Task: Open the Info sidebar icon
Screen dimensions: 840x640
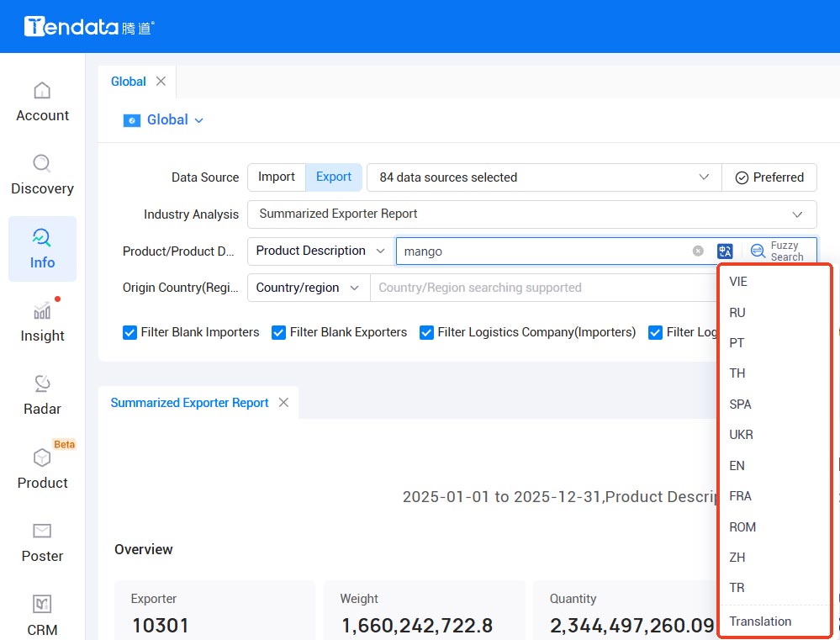Action: point(42,237)
